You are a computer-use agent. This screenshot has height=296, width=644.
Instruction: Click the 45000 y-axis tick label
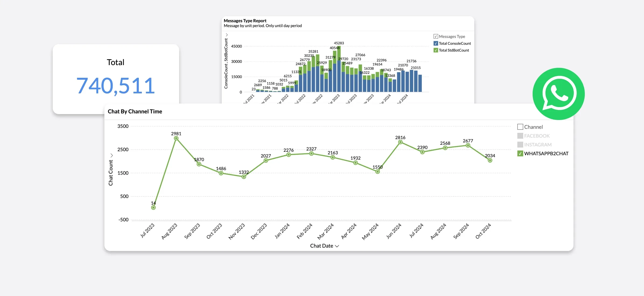(237, 46)
